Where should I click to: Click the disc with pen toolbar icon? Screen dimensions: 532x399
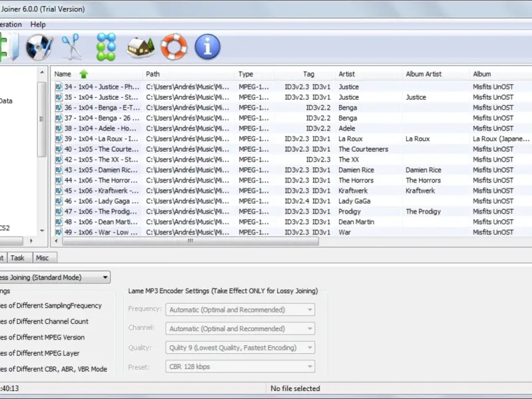39,47
